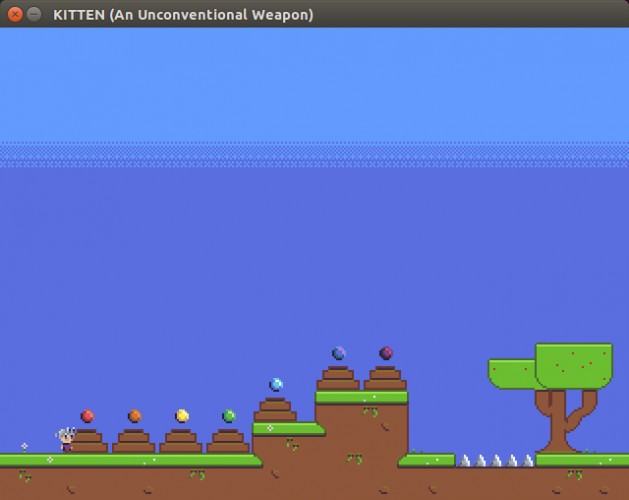629x500 pixels.
Task: Close the KITTEN game window
Action: point(15,14)
